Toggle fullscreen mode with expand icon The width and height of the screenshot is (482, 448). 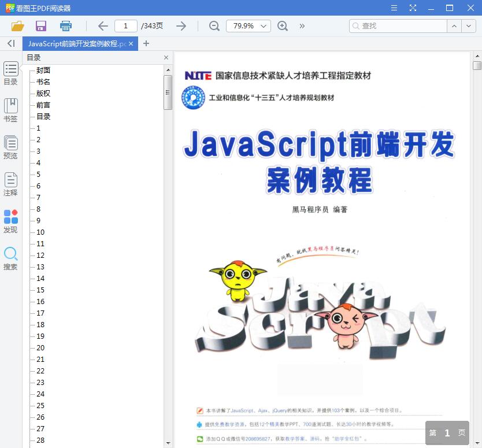tap(413, 8)
